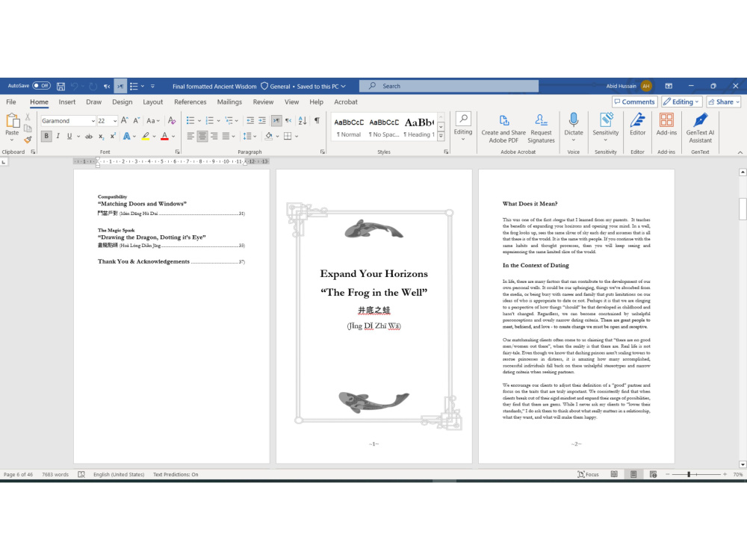The image size is (747, 560).
Task: Expand the line spacing dropdown
Action: coord(255,136)
